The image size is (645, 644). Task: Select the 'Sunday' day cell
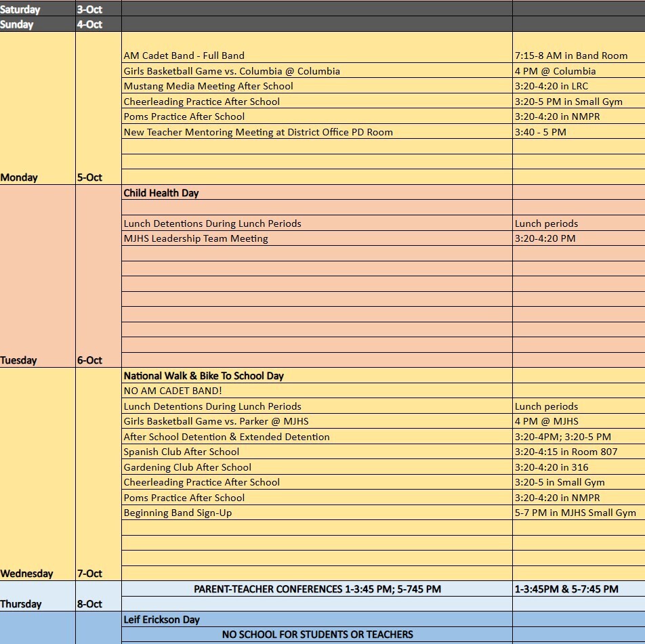tap(37, 24)
